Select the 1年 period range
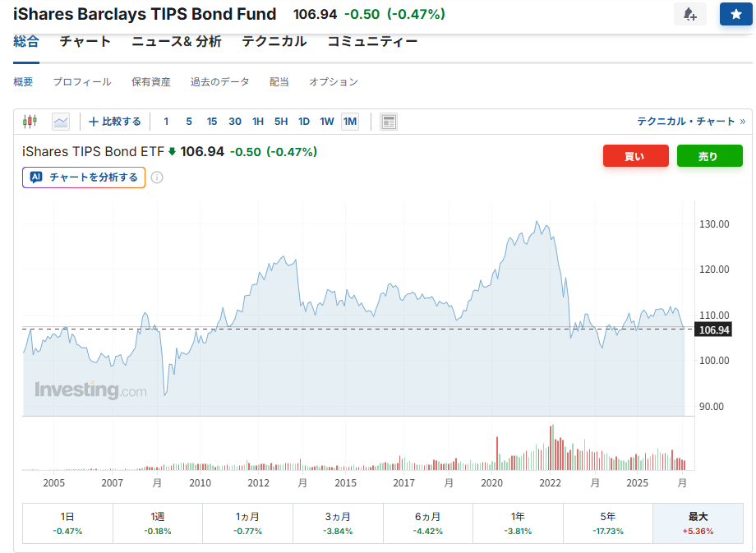Viewport: 756px width, 553px height. point(518,523)
